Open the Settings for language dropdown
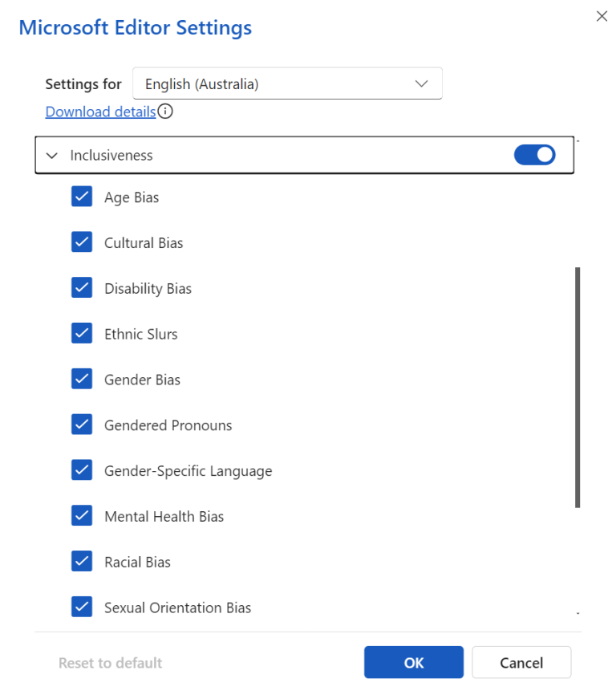The width and height of the screenshot is (616, 695). tap(421, 83)
